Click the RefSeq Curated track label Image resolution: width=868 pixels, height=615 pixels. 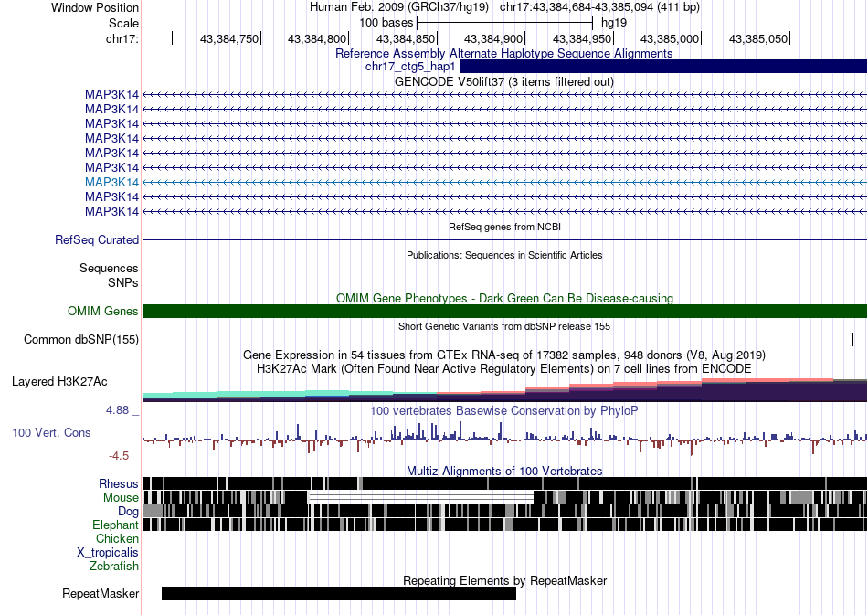coord(97,239)
